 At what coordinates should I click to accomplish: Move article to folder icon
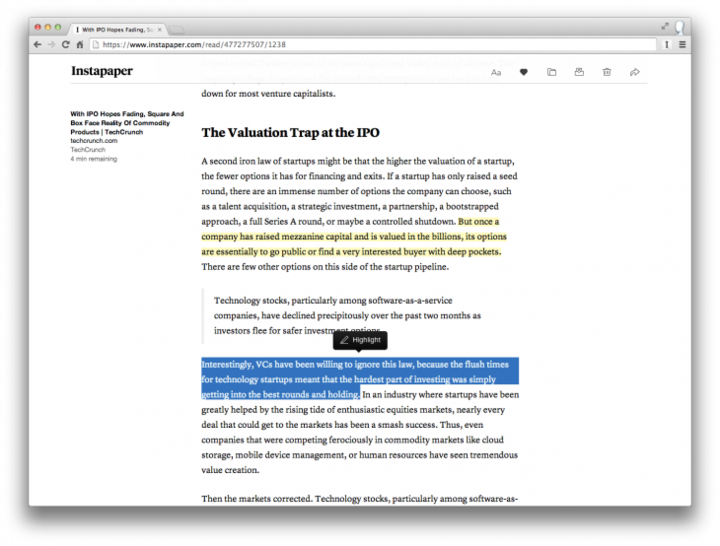pos(551,72)
